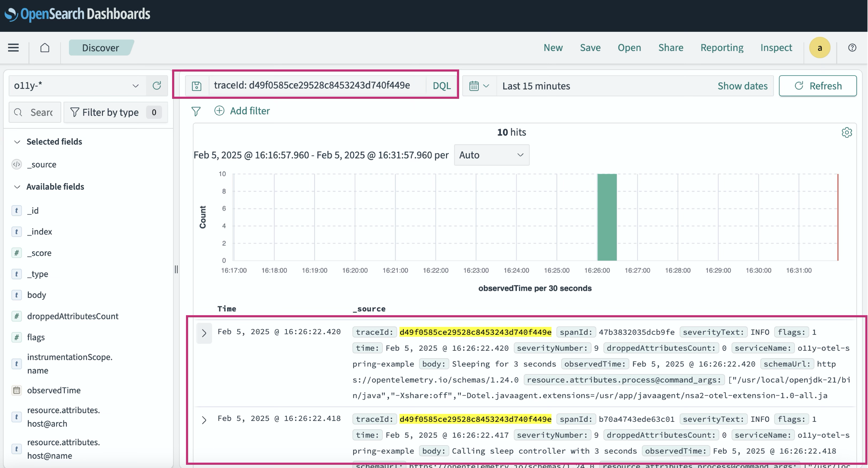Select the observedTime field name
The height and width of the screenshot is (468, 868).
(x=54, y=390)
